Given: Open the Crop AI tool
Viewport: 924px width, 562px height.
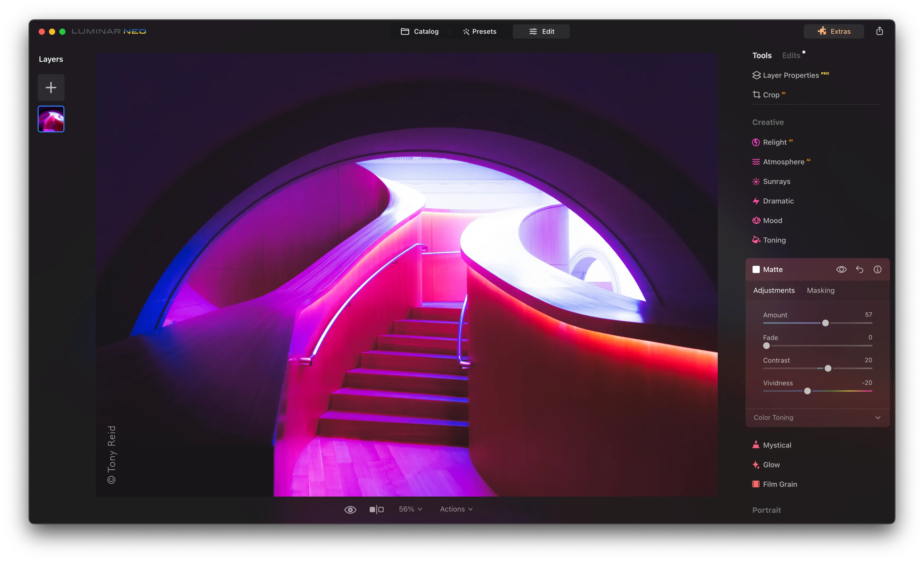Looking at the screenshot, I should [771, 95].
